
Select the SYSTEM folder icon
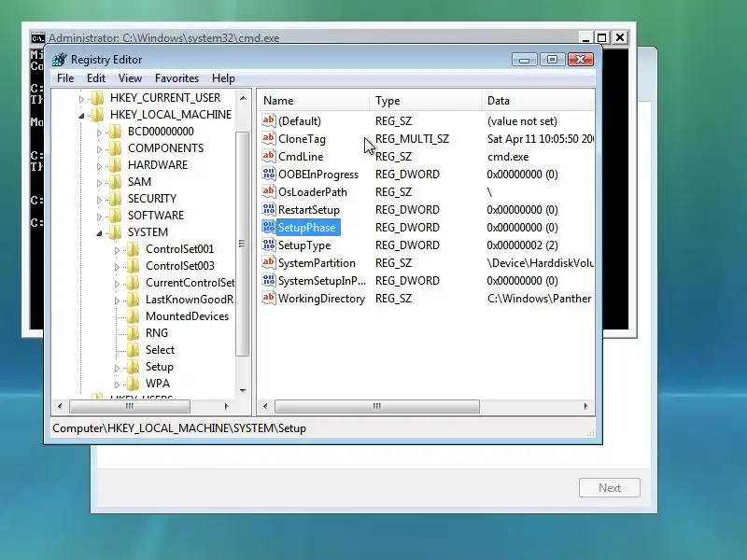pyautogui.click(x=115, y=232)
